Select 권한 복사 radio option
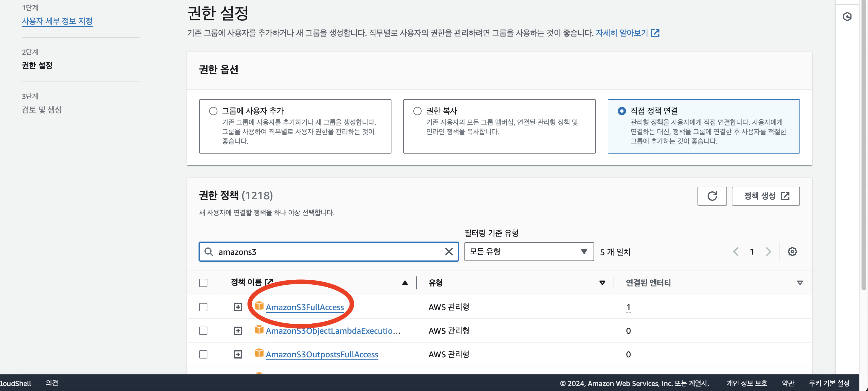This screenshot has width=868, height=391. coord(417,111)
